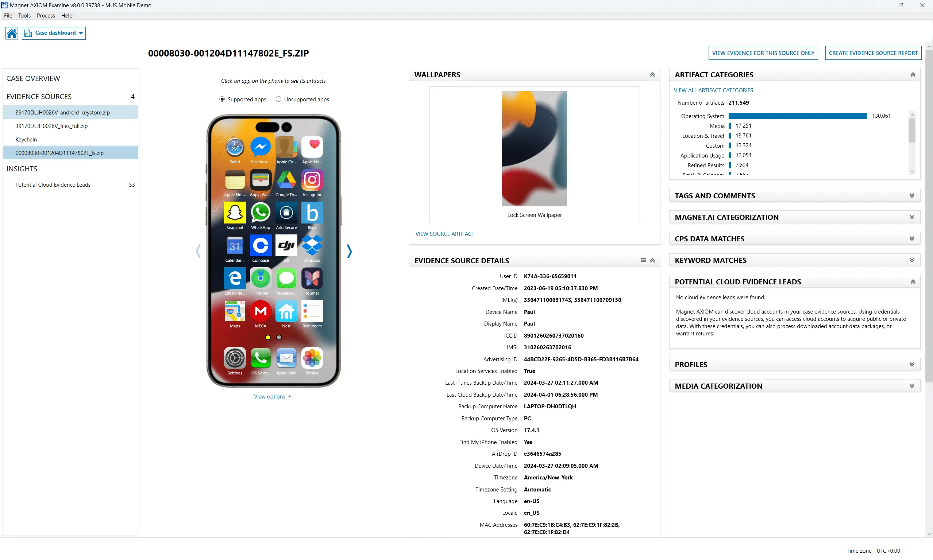Select Supported apps radio button

pos(221,99)
